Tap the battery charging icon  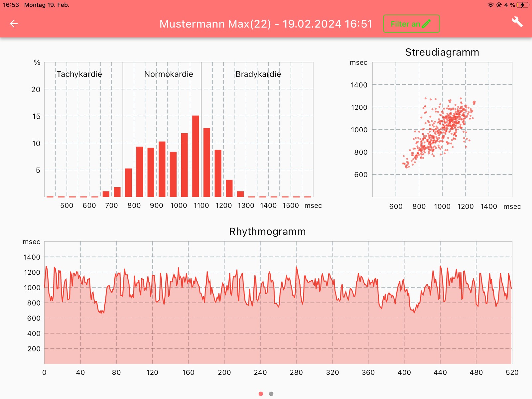tap(523, 5)
